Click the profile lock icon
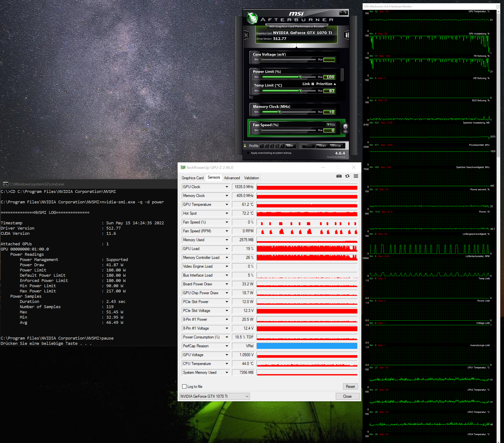This screenshot has width=504, height=443. click(245, 146)
